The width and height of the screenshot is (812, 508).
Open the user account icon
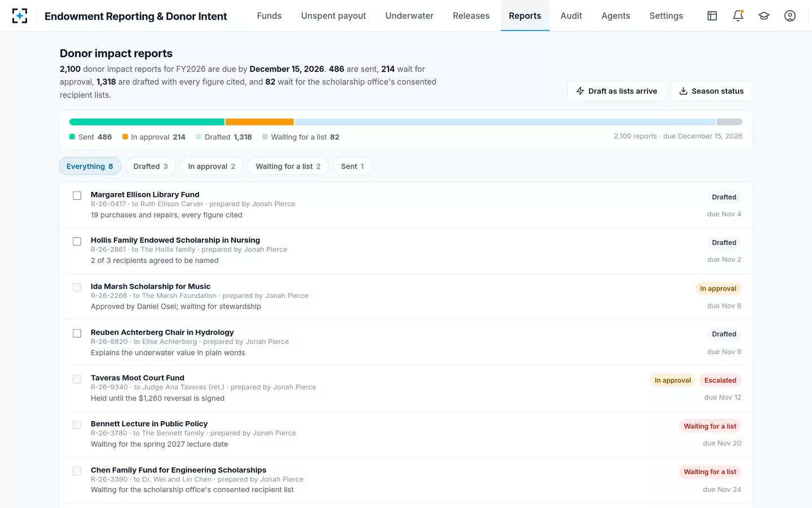click(790, 16)
